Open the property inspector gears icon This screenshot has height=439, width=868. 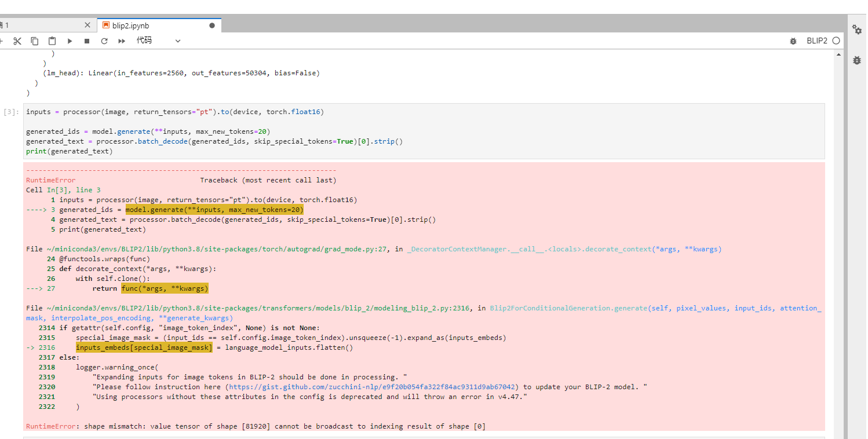pos(857,30)
